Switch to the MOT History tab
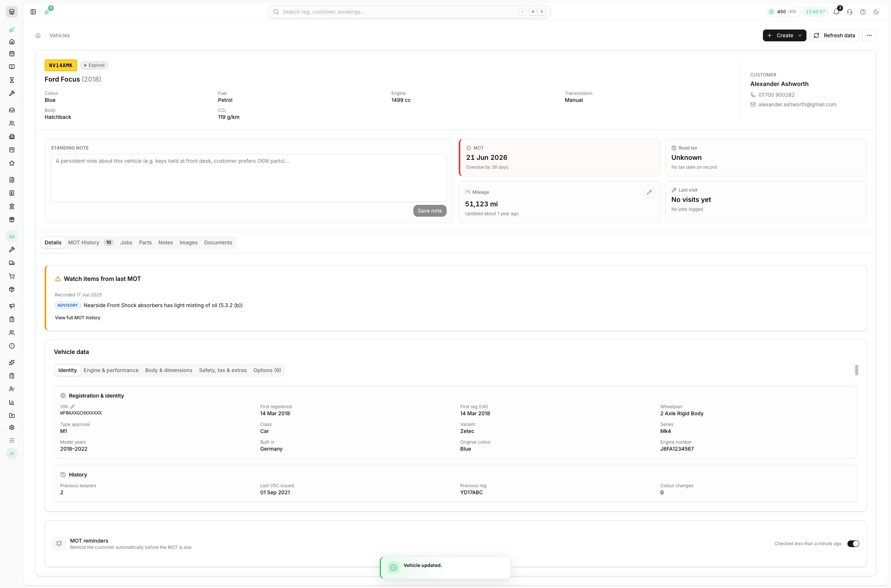Screen dimensions: 891x588 tap(90, 243)
